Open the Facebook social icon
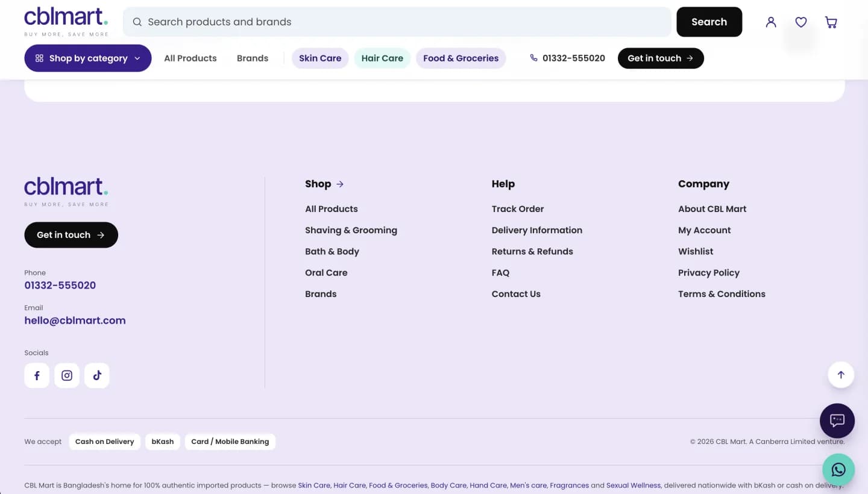The image size is (868, 494). click(x=37, y=375)
